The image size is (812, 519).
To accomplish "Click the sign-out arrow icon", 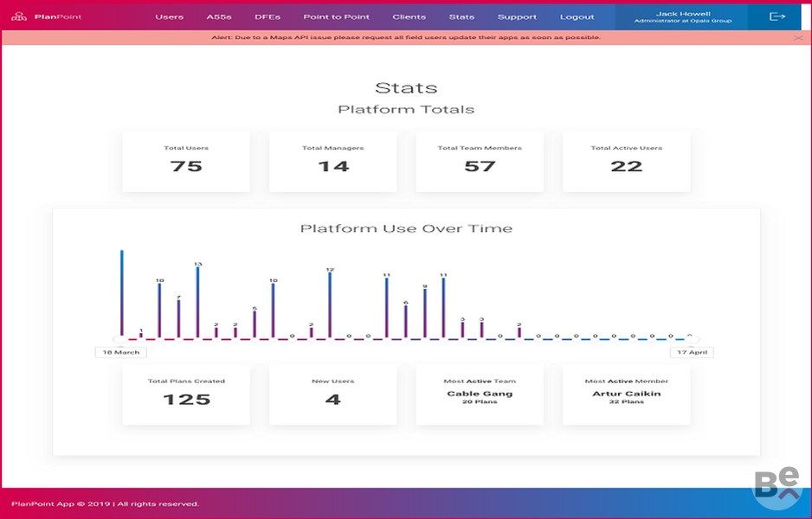I will (777, 16).
